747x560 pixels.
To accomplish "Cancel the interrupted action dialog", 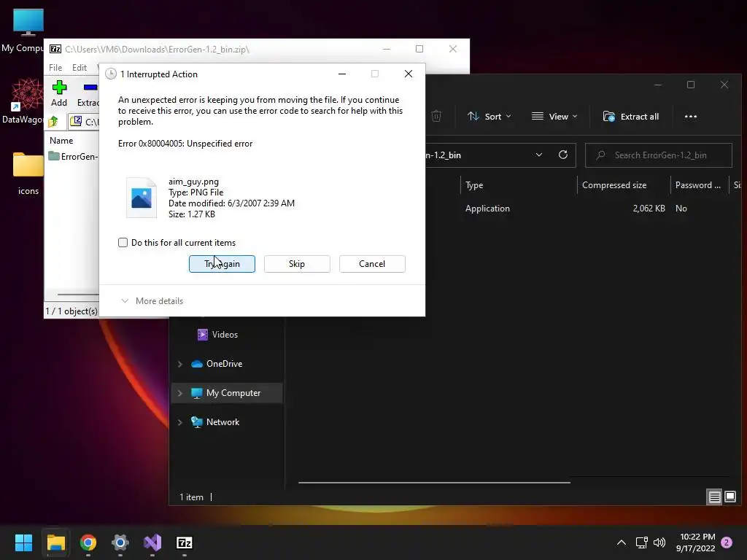I will click(x=372, y=264).
